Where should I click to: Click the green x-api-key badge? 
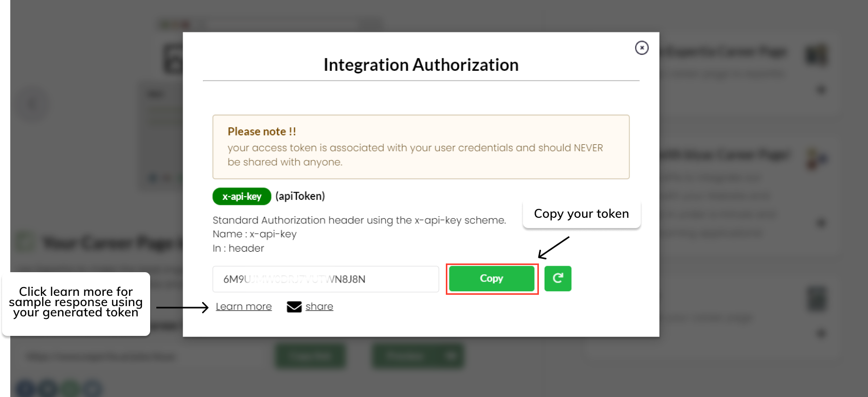(x=242, y=196)
